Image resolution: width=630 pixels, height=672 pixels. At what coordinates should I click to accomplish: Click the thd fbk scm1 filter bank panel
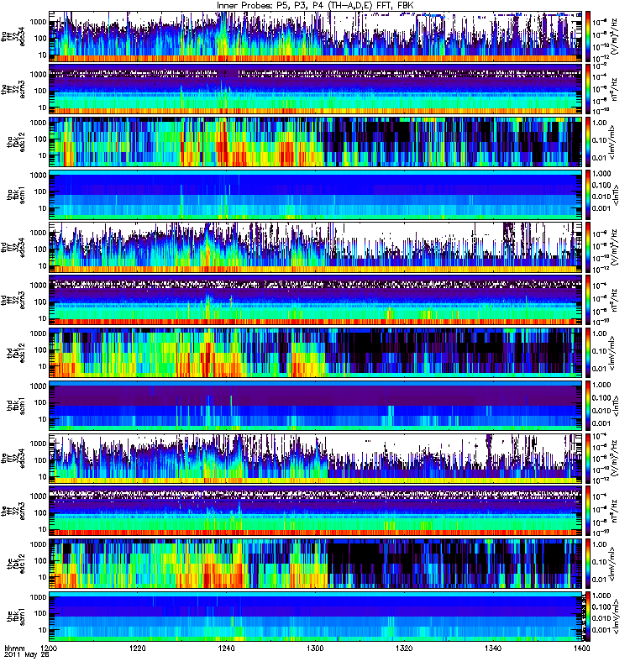[316, 406]
